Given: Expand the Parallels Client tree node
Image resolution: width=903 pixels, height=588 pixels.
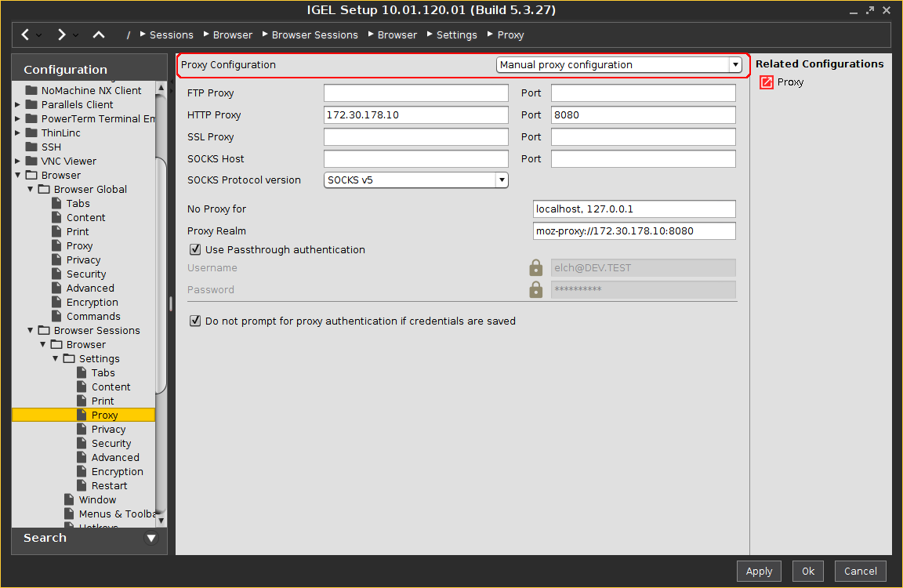Looking at the screenshot, I should pyautogui.click(x=18, y=105).
